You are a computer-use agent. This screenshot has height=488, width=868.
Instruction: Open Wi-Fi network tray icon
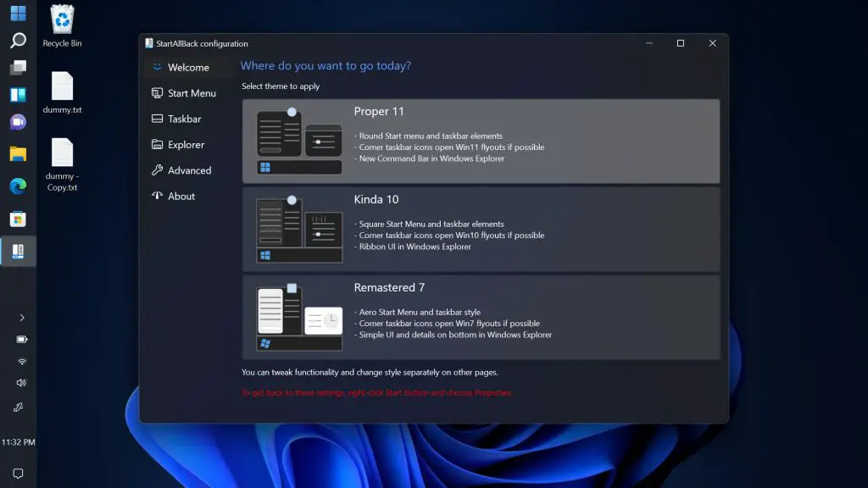21,361
